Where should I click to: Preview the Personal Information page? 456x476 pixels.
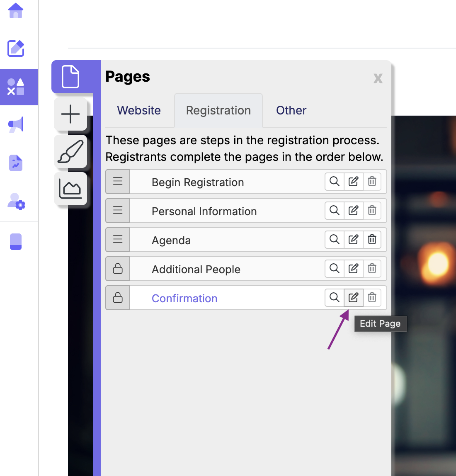coord(334,210)
